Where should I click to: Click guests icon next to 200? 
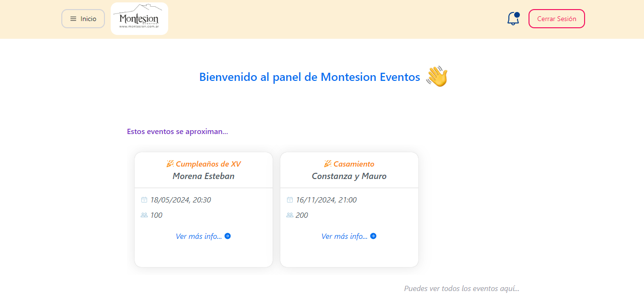[x=290, y=215]
